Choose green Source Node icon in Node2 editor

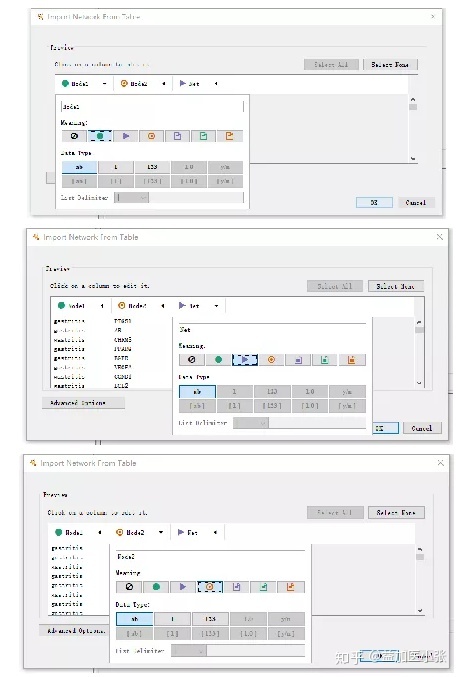point(156,586)
